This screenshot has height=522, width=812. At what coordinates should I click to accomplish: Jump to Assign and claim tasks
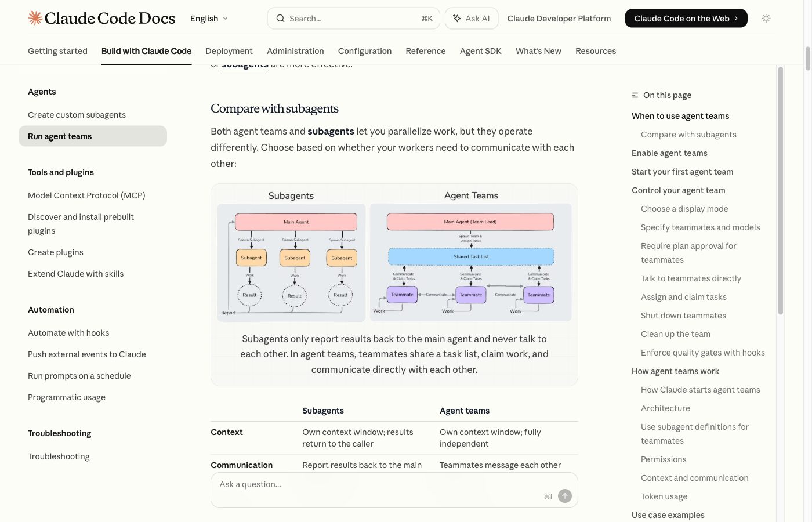click(x=683, y=297)
